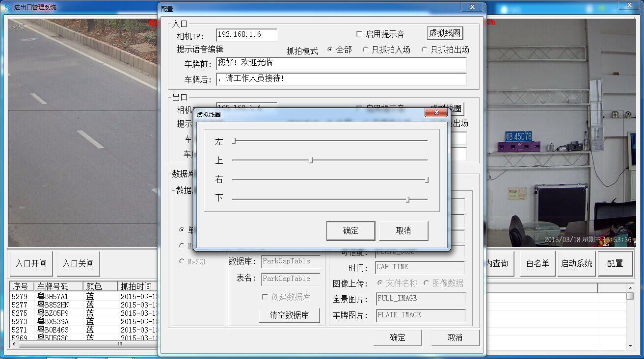Click the left road camera video feed

82,132
